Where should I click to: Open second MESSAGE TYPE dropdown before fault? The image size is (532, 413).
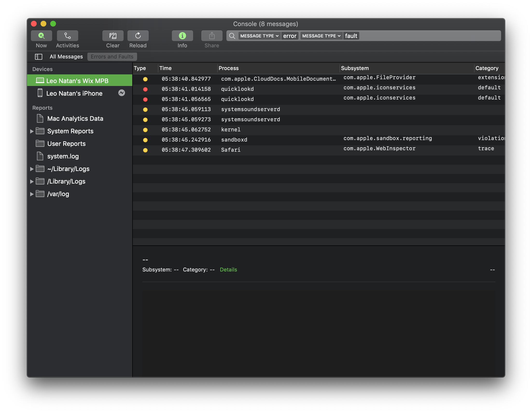click(x=321, y=36)
